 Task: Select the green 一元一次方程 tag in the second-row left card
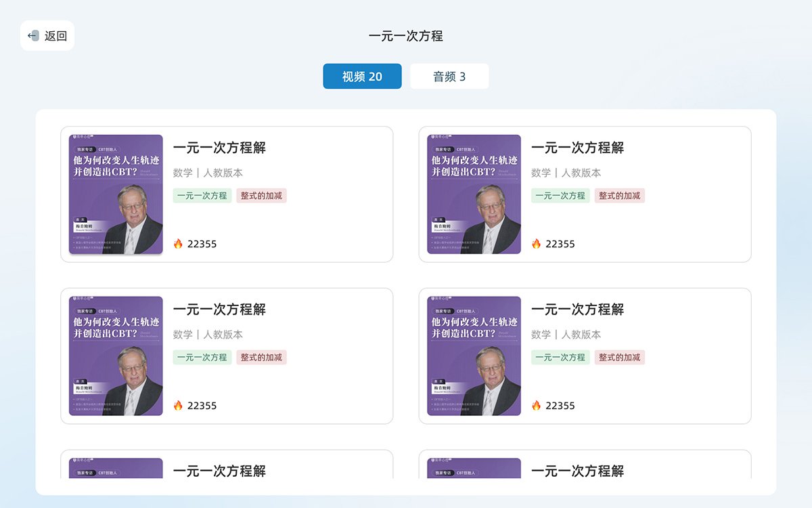pyautogui.click(x=202, y=357)
